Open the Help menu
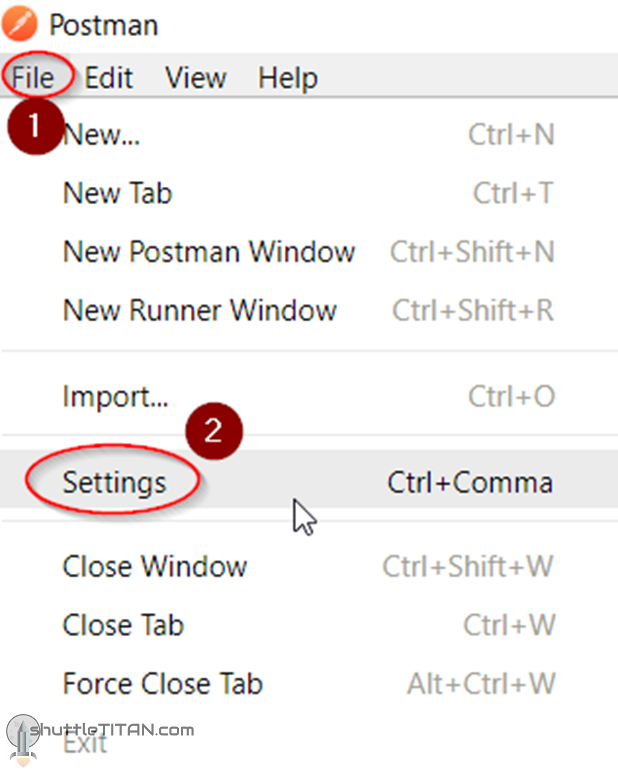618x776 pixels. coord(287,79)
